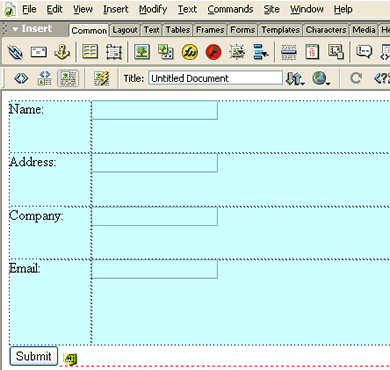The image size is (390, 370).
Task: Switch to the Frames tab
Action: pyautogui.click(x=210, y=30)
